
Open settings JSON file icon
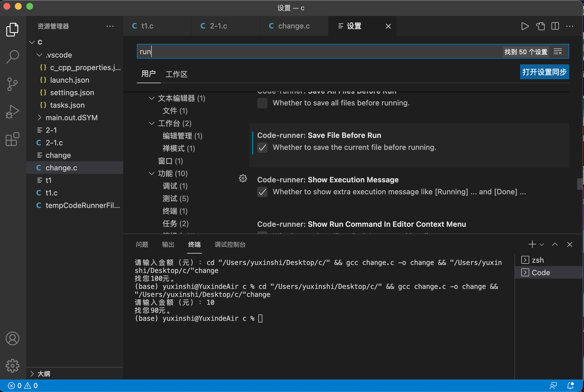point(540,26)
